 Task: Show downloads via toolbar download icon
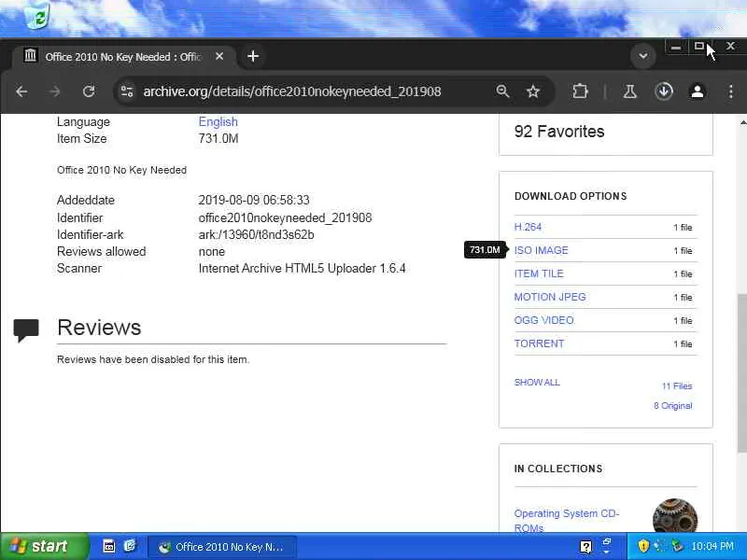[664, 91]
